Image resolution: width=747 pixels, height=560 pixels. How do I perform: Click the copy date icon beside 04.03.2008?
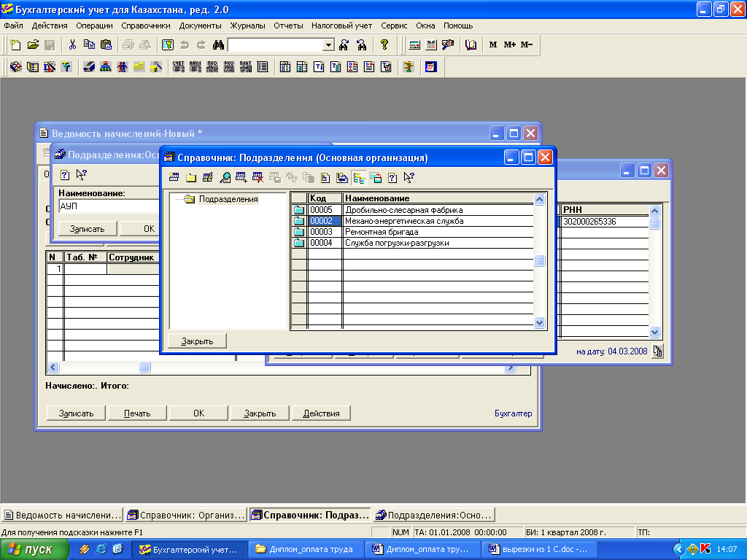coord(657,351)
